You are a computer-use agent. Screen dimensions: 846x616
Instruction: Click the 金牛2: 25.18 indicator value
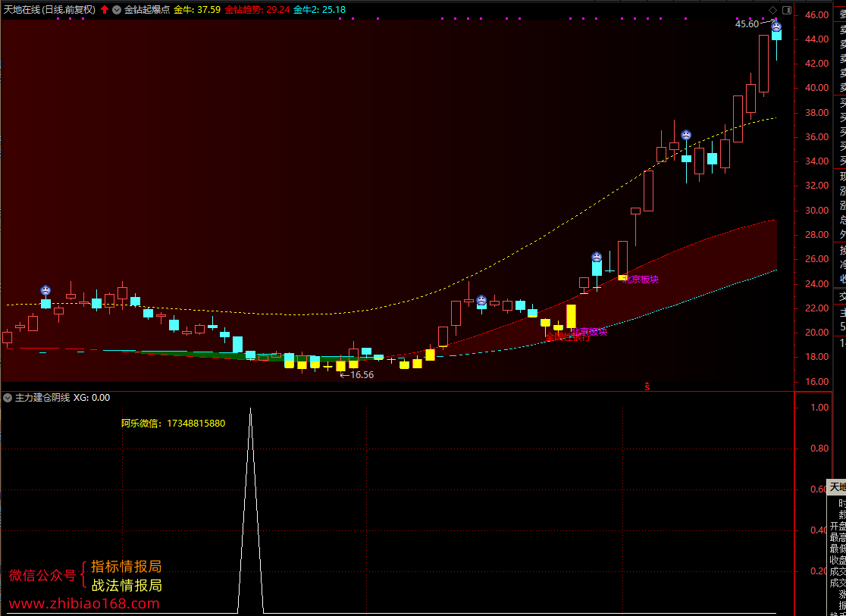click(319, 10)
